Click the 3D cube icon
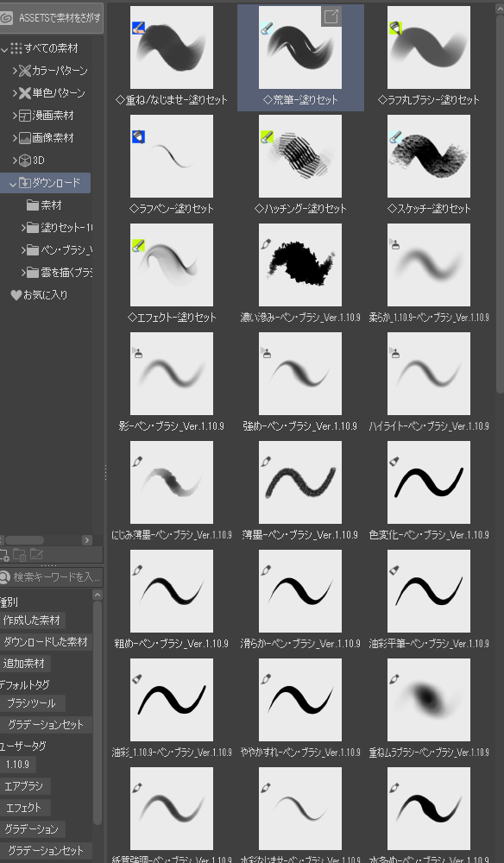504x863 pixels. (x=24, y=161)
